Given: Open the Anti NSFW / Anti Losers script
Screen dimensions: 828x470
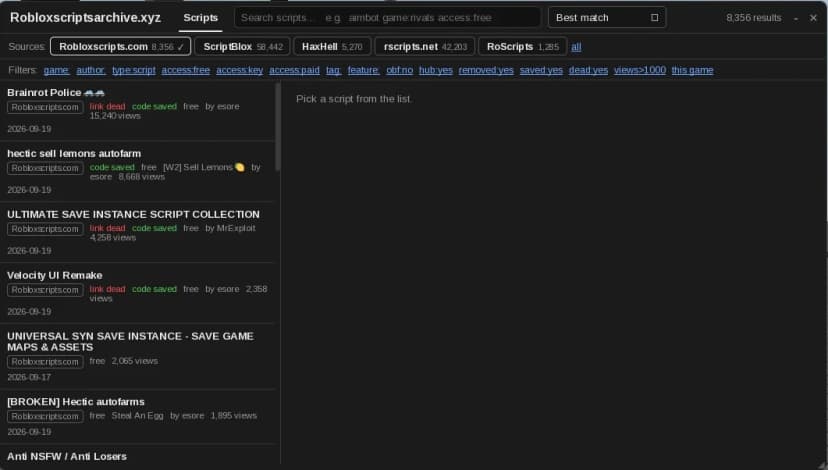Looking at the screenshot, I should (137, 457).
